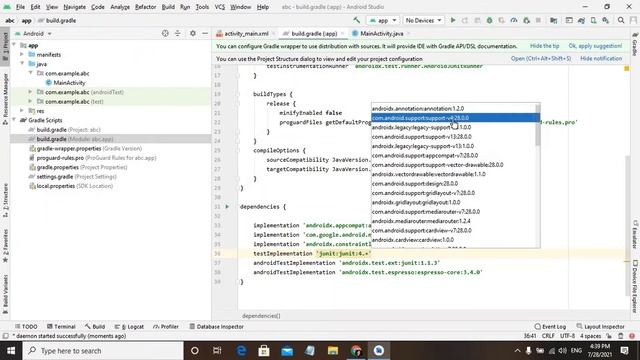Collapse the java folder
The height and width of the screenshot is (360, 640).
(22, 64)
